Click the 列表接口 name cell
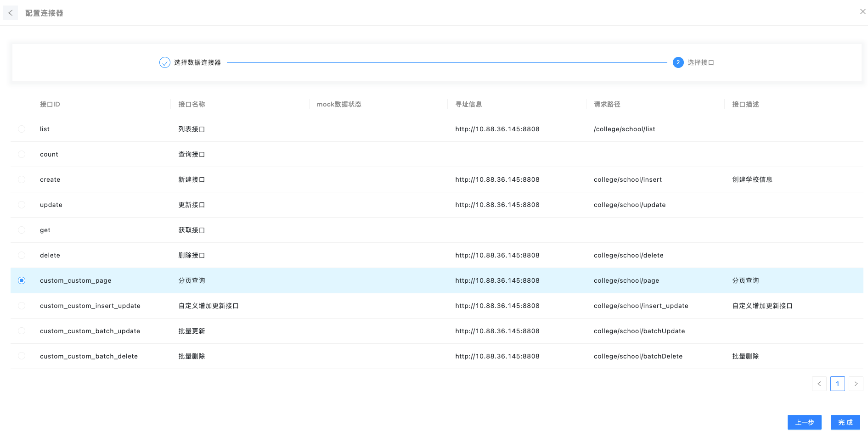The image size is (868, 431). pyautogui.click(x=192, y=129)
